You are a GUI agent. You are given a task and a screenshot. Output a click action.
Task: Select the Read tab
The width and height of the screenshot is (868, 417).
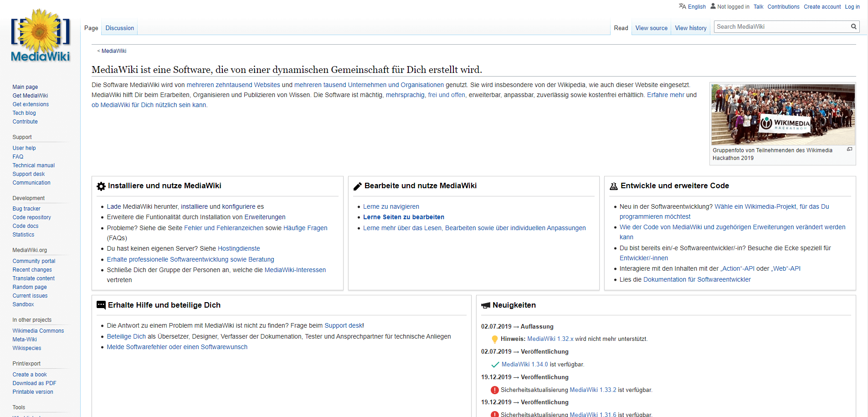621,28
